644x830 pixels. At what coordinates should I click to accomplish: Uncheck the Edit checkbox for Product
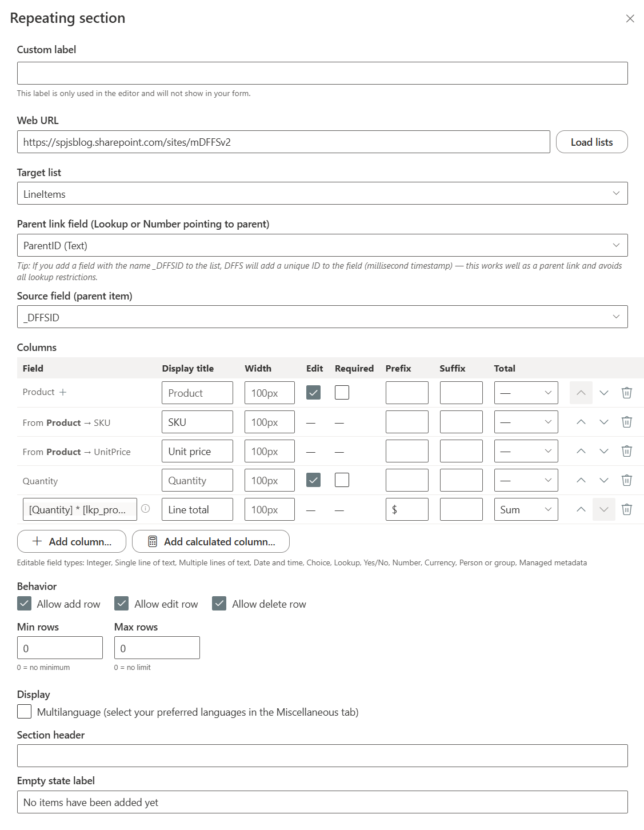(313, 393)
